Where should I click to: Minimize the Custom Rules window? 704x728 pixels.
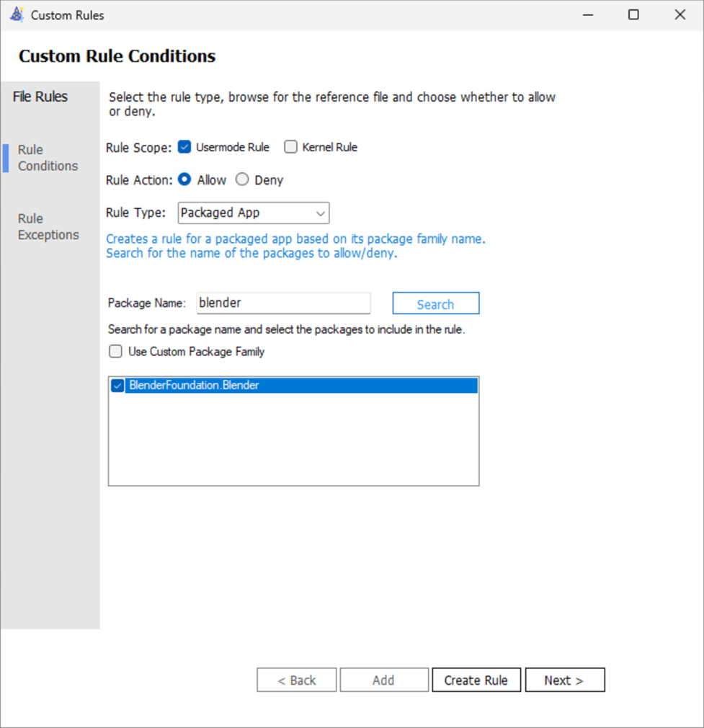click(x=587, y=14)
